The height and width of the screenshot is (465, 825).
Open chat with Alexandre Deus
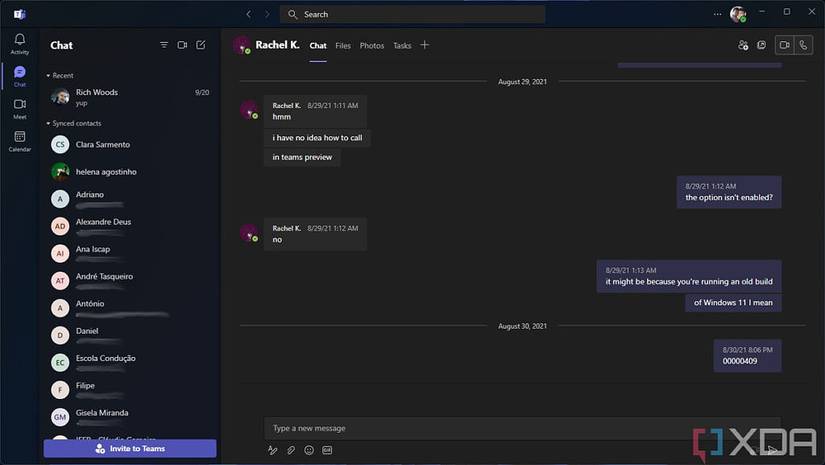[130, 226]
